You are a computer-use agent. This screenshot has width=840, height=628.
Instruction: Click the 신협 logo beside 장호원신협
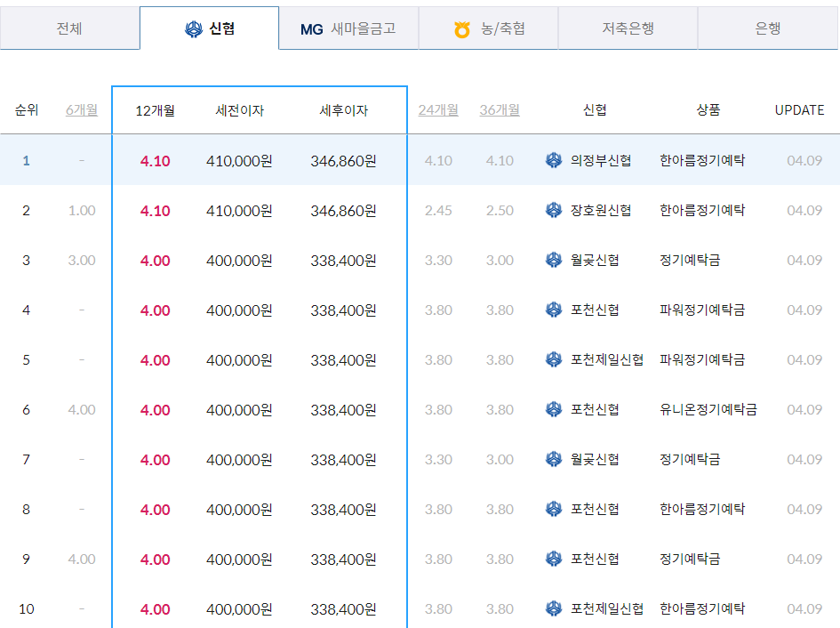554,210
